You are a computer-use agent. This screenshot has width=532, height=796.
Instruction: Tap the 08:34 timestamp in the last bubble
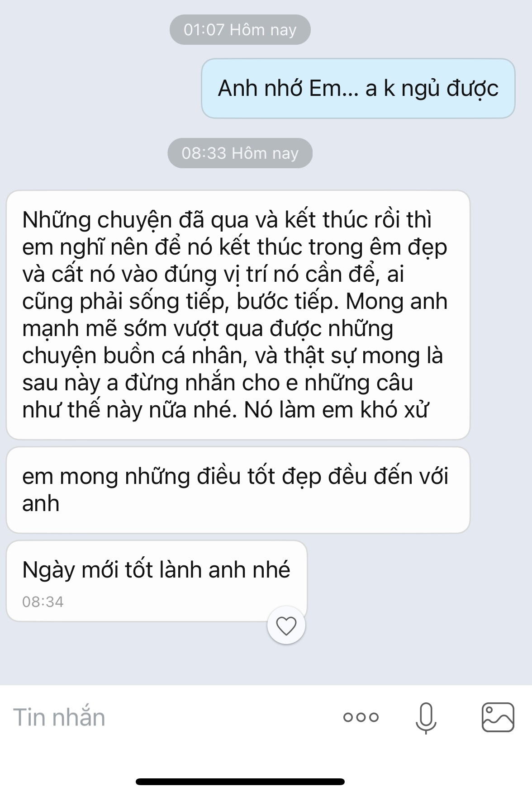click(x=43, y=602)
